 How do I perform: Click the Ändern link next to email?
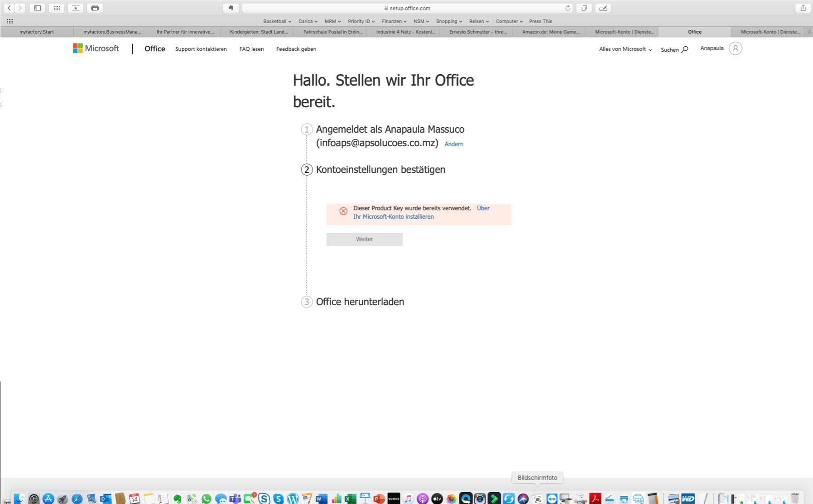pyautogui.click(x=454, y=144)
